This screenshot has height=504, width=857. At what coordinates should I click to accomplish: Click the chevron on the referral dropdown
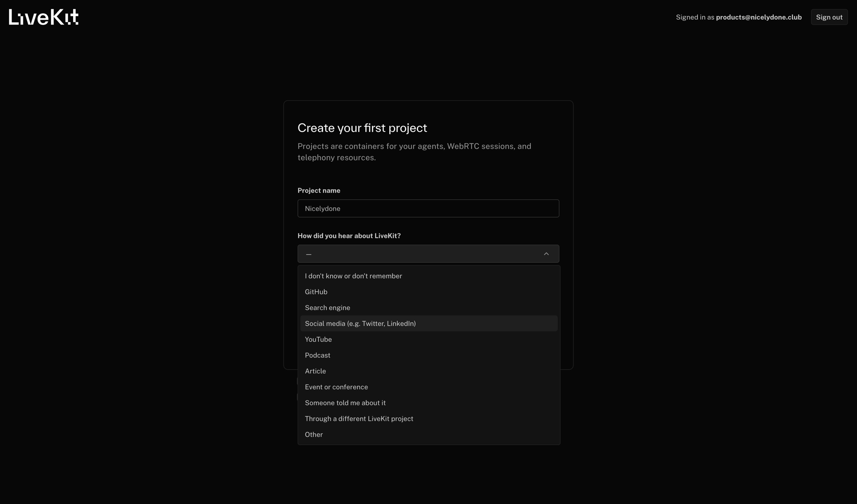546,254
